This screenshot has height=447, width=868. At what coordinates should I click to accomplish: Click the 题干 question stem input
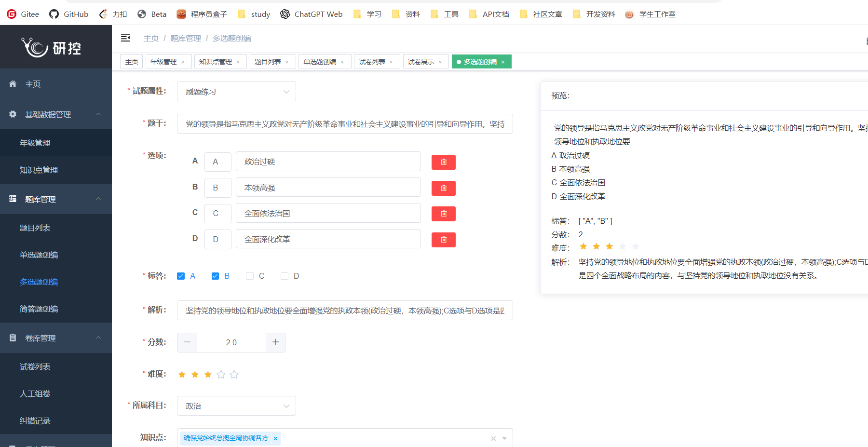(345, 124)
